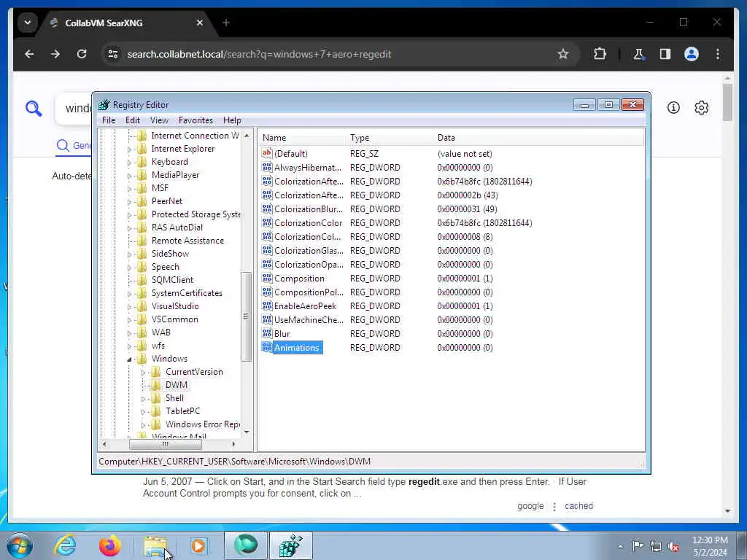747x560 pixels.
Task: Collapse the Windows key in the tree
Action: click(129, 359)
